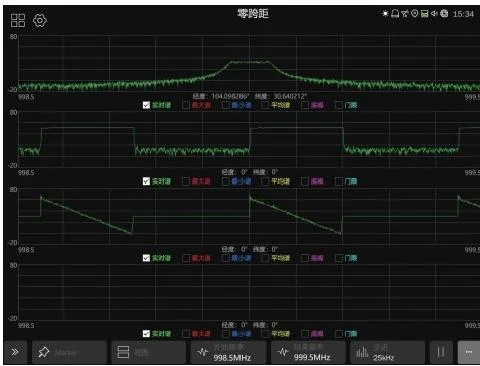Click the first sawtooth ramp trace

coord(87,215)
